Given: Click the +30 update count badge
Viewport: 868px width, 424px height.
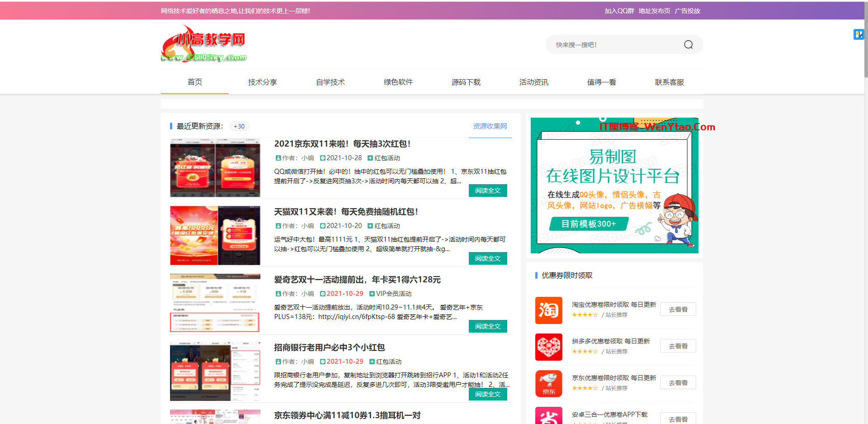Looking at the screenshot, I should [x=239, y=126].
